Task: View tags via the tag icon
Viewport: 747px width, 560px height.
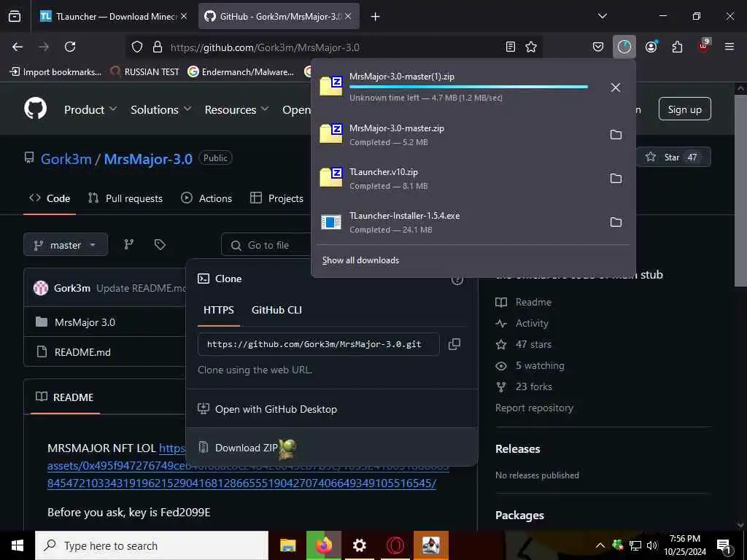Action: tap(160, 244)
